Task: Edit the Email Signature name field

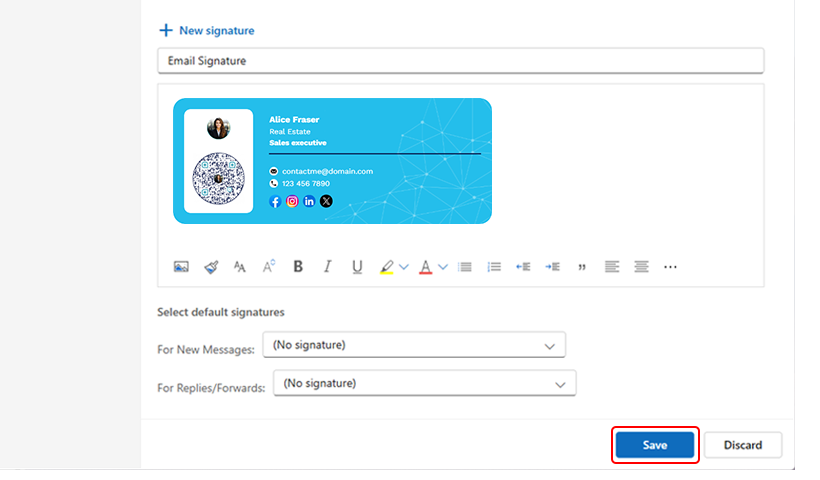Action: 461,61
